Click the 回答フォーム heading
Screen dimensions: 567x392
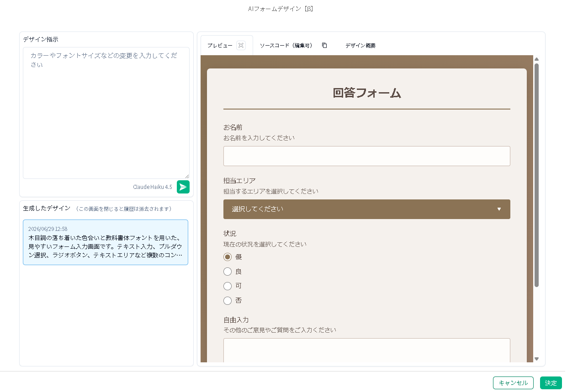366,93
